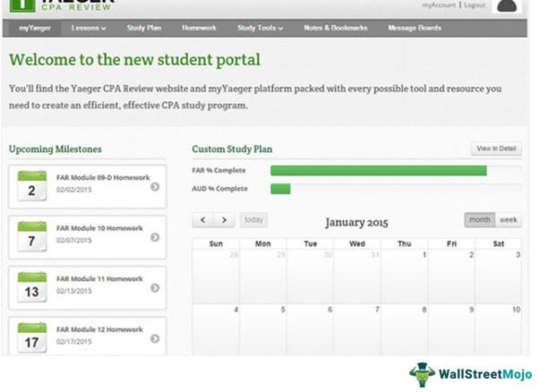The height and width of the screenshot is (392, 539).
Task: Expand the Study Tools dropdown menu
Action: (261, 28)
